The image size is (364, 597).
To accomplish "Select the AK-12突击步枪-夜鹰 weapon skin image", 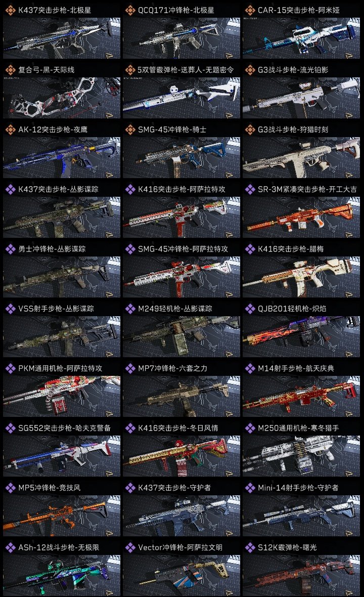I will tap(62, 157).
